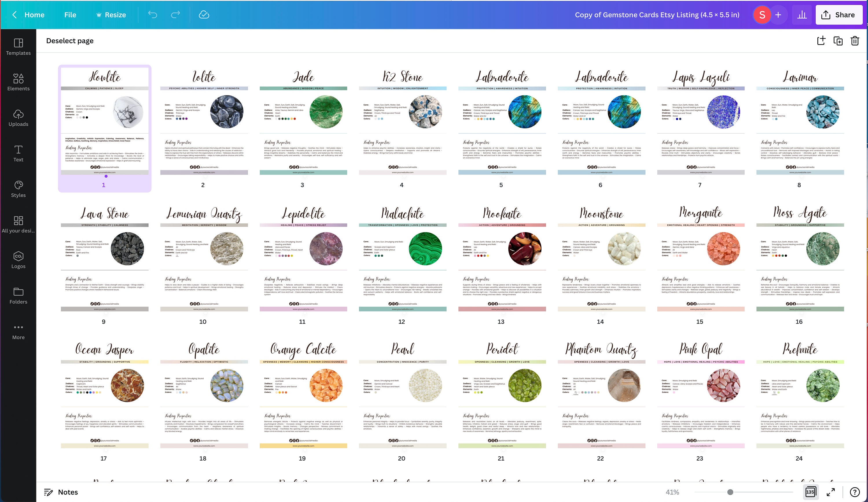Open the Logos panel

click(x=18, y=260)
